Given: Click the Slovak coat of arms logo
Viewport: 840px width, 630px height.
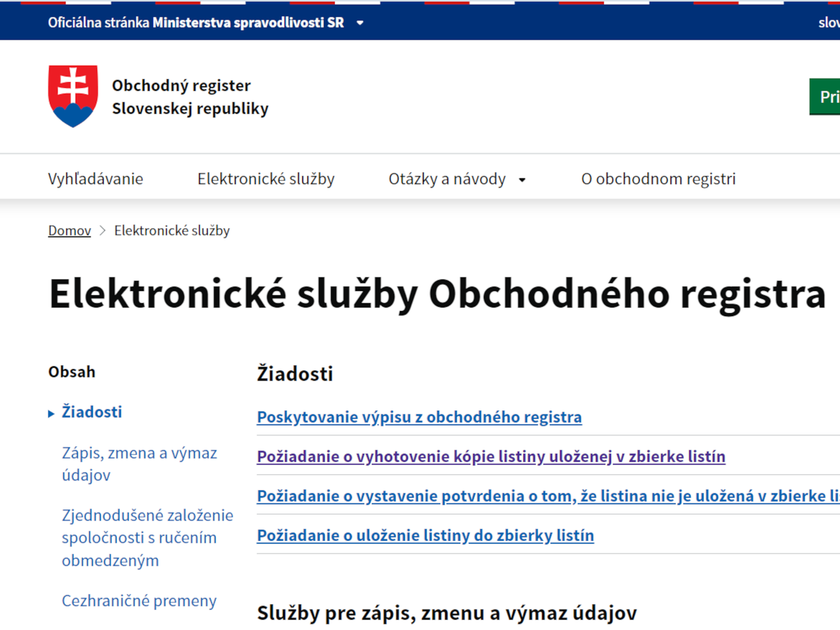Looking at the screenshot, I should coord(72,95).
